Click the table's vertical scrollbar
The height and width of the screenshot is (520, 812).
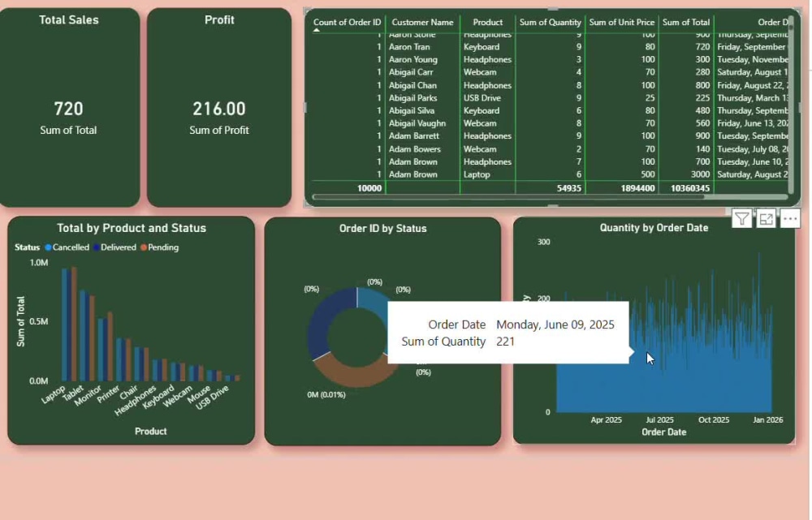click(x=791, y=104)
